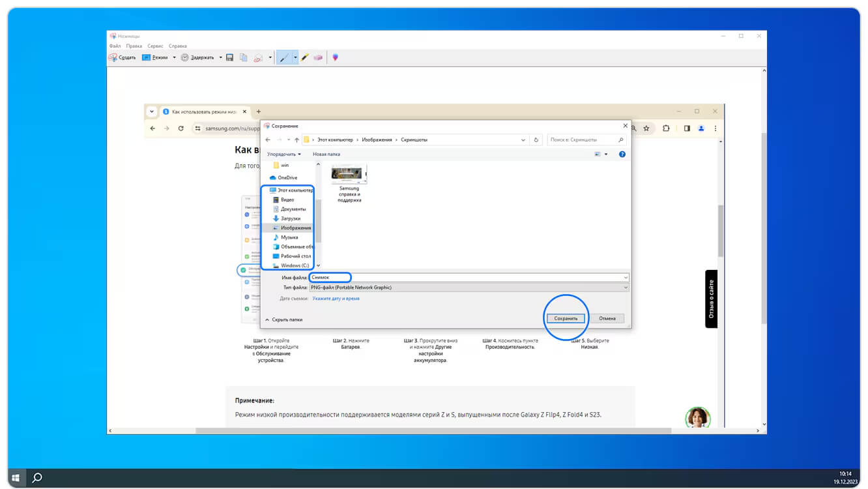Click the Сохранить button

[566, 318]
